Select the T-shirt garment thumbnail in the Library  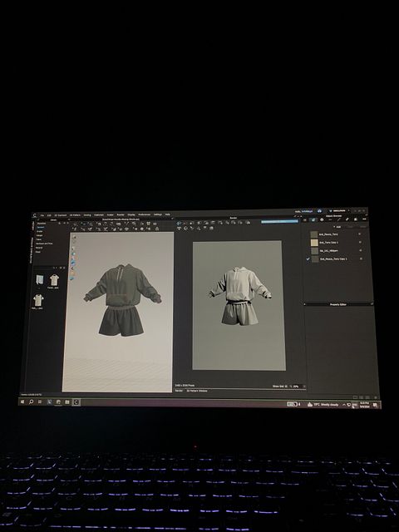click(54, 280)
